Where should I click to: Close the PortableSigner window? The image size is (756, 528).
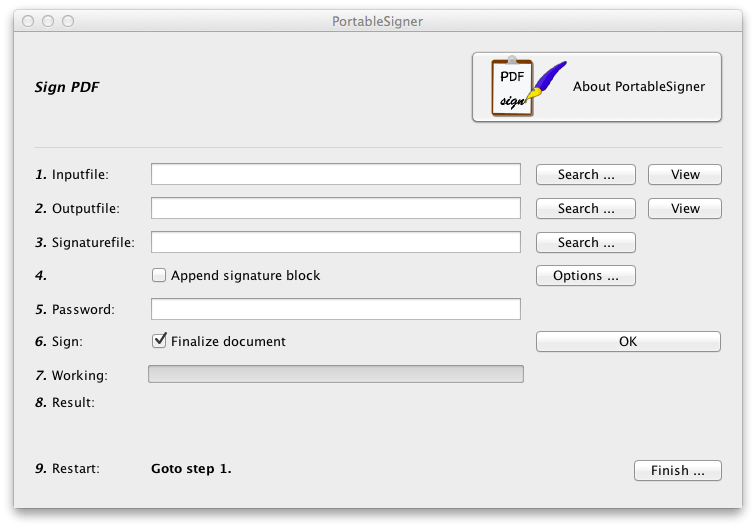(x=28, y=21)
